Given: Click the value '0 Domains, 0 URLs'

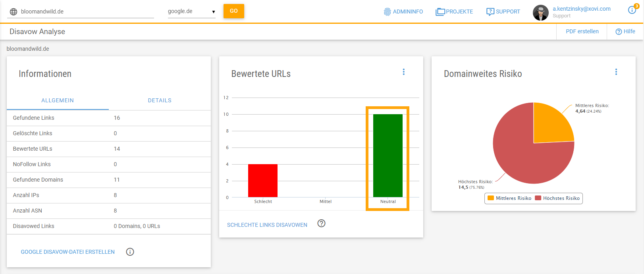Looking at the screenshot, I should [x=137, y=226].
